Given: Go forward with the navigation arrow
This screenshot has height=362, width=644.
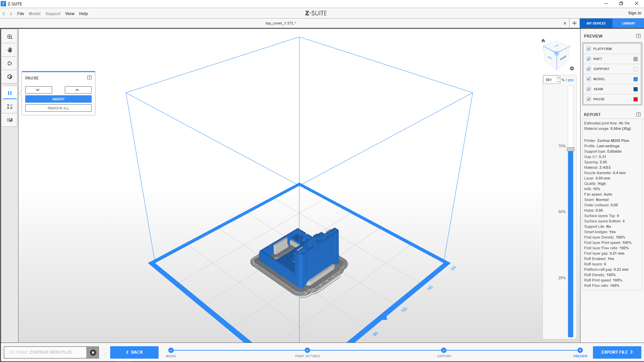Looking at the screenshot, I should 11,14.
